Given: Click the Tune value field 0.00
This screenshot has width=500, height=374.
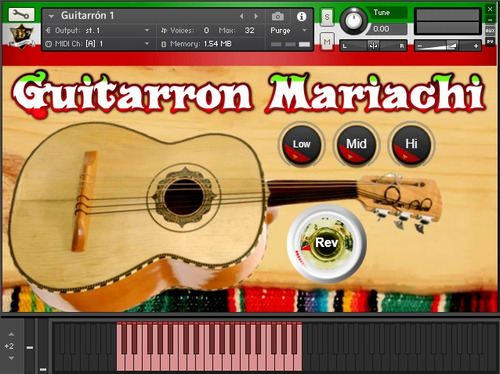Looking at the screenshot, I should [387, 29].
